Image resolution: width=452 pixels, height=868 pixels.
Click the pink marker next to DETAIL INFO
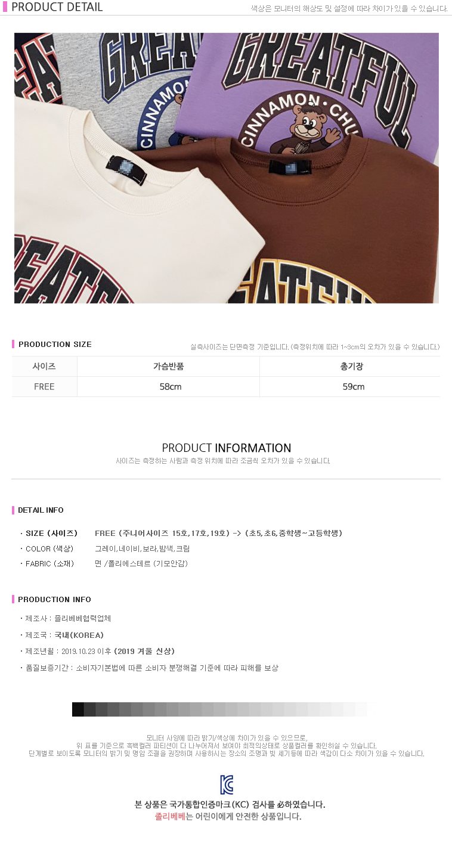pos(13,510)
